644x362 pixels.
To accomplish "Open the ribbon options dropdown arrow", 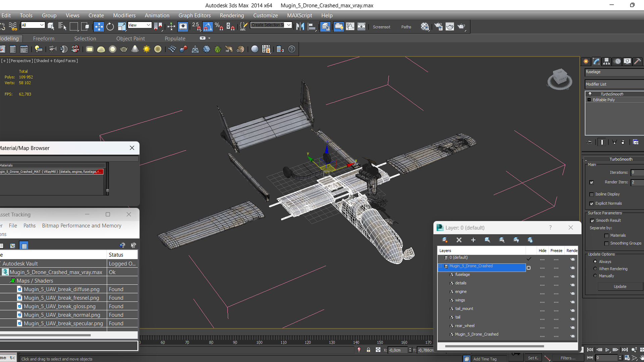I will (x=209, y=38).
